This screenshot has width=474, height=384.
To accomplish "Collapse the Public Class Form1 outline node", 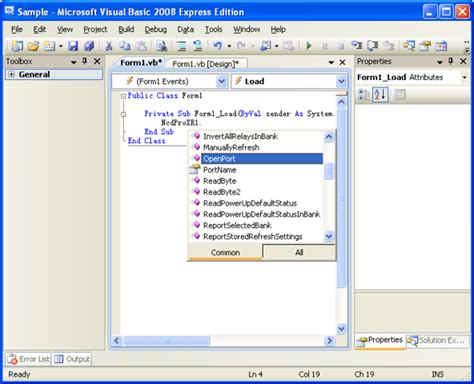I will 123,96.
